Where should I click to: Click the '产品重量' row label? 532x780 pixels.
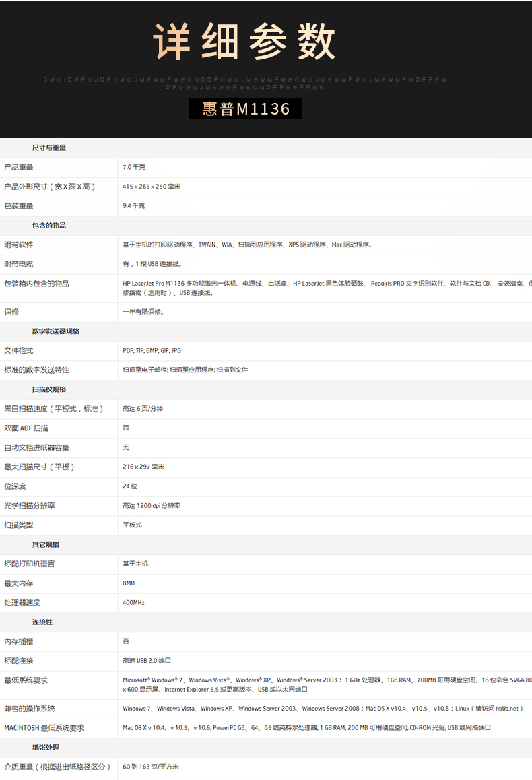point(19,167)
